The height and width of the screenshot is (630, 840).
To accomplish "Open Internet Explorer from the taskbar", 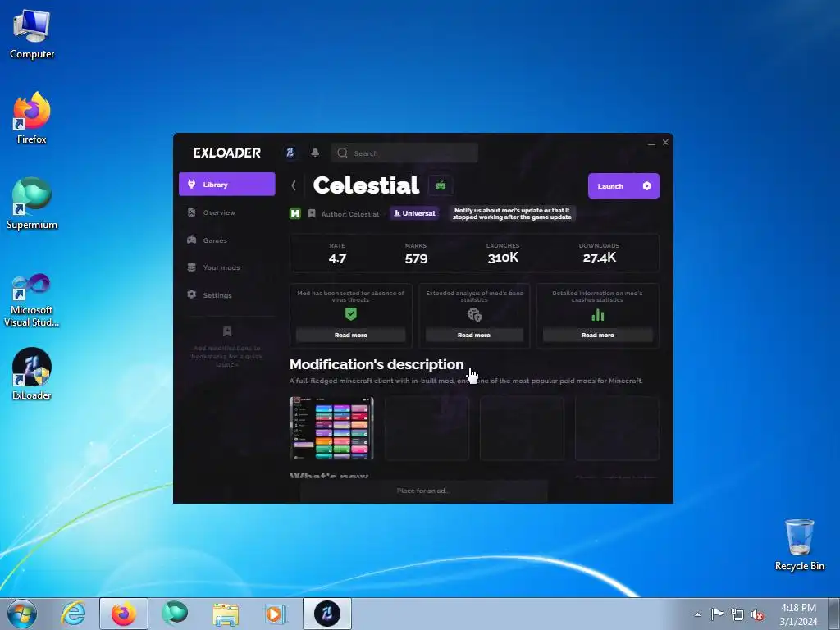I will pyautogui.click(x=73, y=614).
